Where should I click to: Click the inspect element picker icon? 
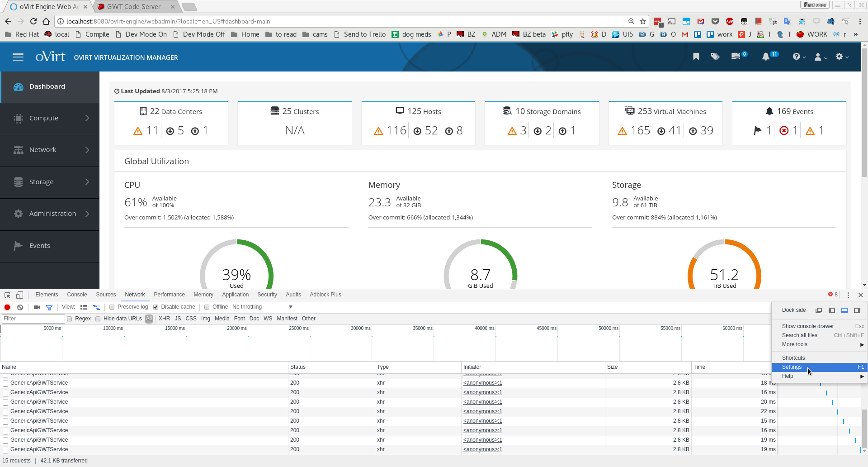(x=7, y=295)
